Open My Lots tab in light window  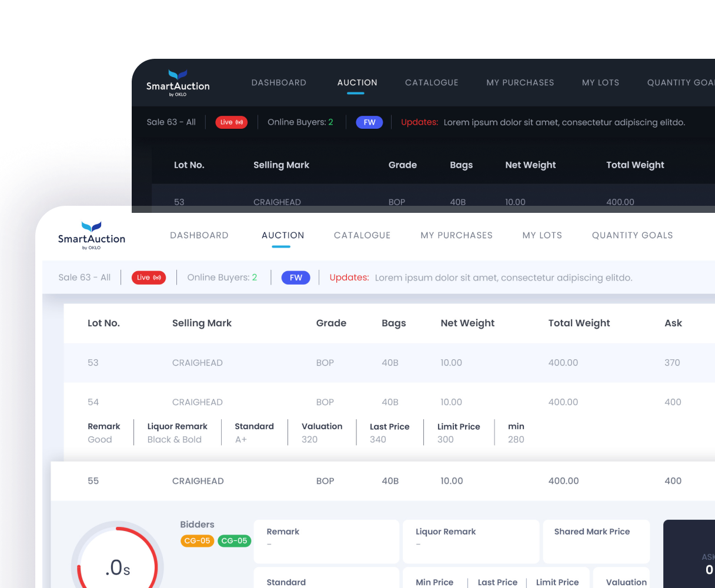542,235
